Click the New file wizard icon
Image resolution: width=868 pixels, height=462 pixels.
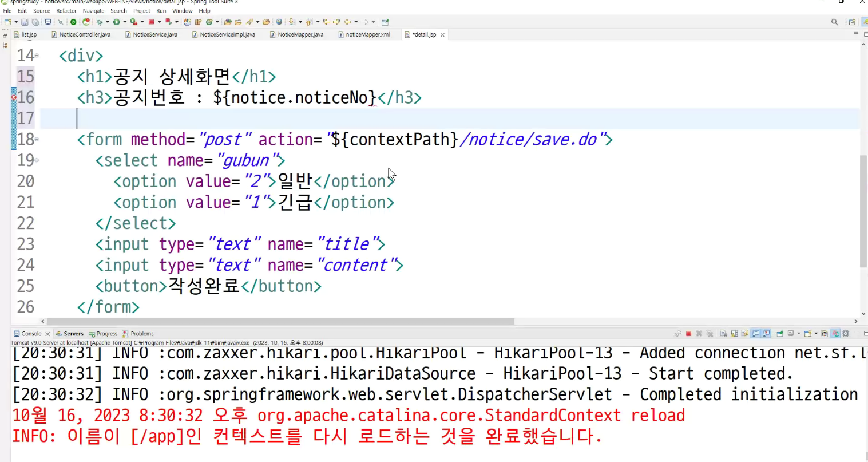(7, 22)
